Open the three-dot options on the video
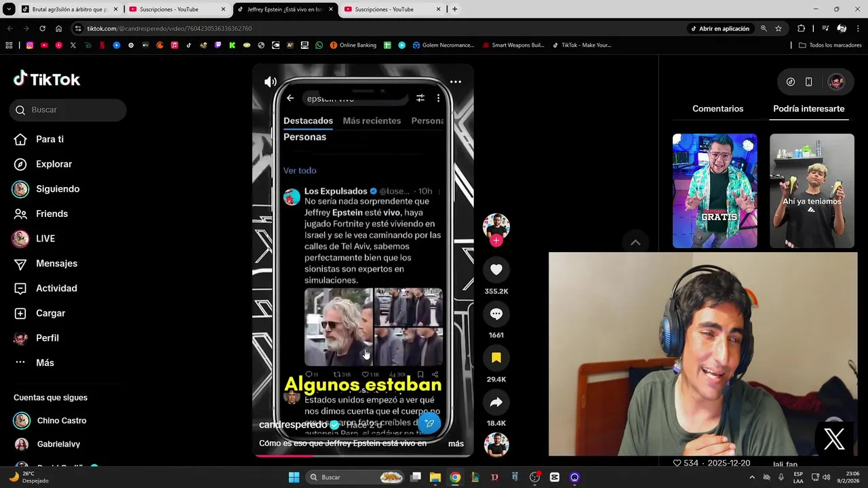Viewport: 868px width, 488px height. click(x=456, y=82)
